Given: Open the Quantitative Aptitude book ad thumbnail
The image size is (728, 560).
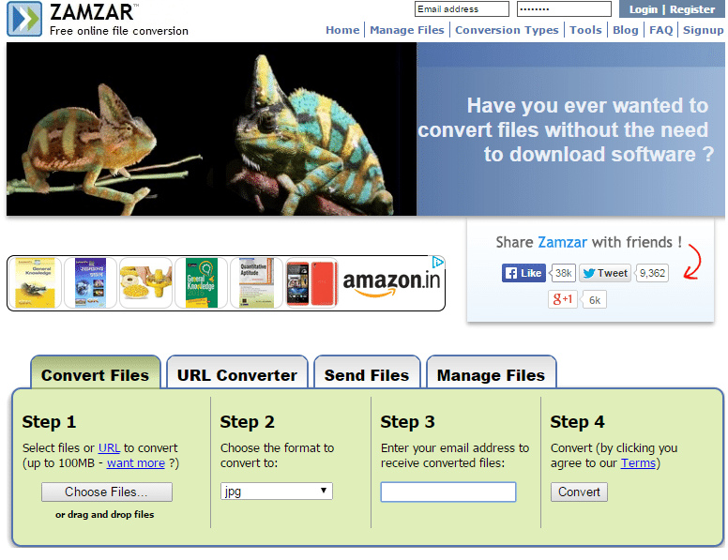Looking at the screenshot, I should coord(256,282).
